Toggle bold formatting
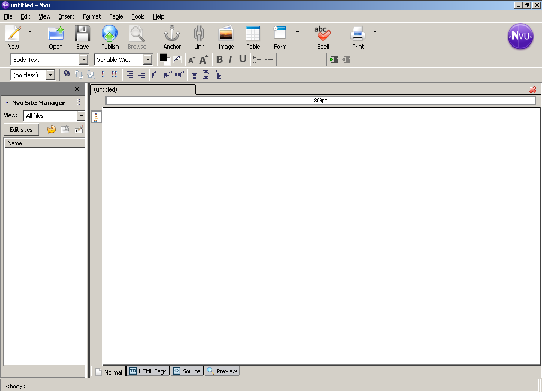 [x=220, y=59]
